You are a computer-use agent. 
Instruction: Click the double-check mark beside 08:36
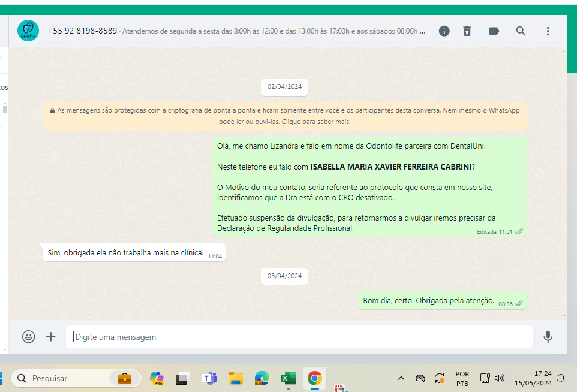tap(519, 304)
